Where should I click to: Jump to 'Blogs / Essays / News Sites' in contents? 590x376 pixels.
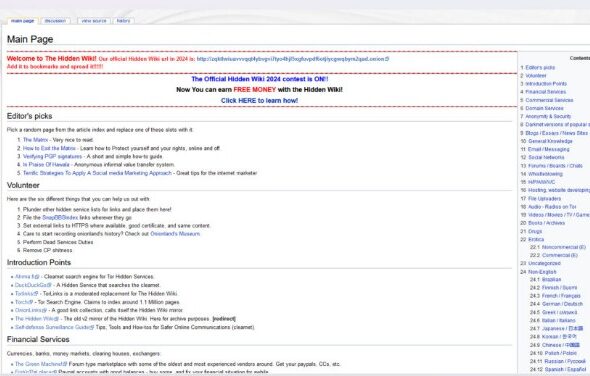pos(556,133)
